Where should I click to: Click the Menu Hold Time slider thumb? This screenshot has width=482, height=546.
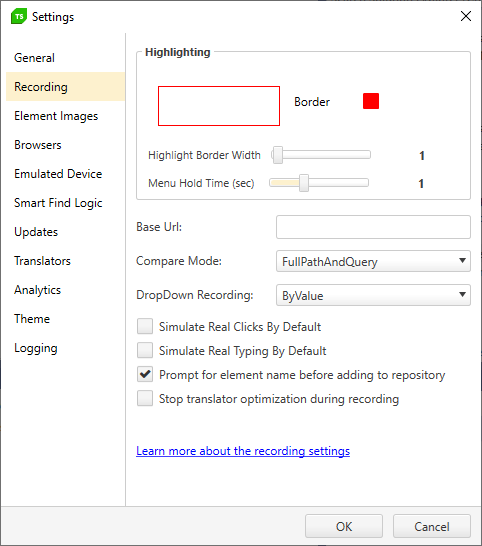(304, 183)
